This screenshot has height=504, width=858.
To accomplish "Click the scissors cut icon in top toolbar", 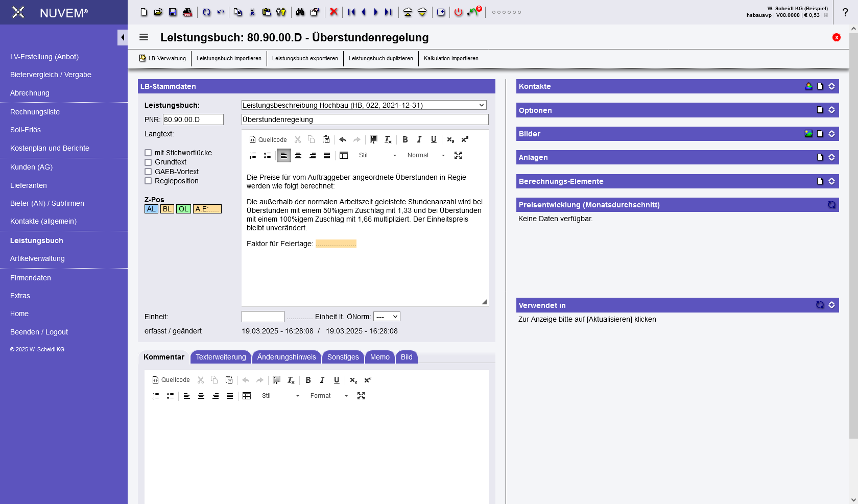I will tap(252, 12).
